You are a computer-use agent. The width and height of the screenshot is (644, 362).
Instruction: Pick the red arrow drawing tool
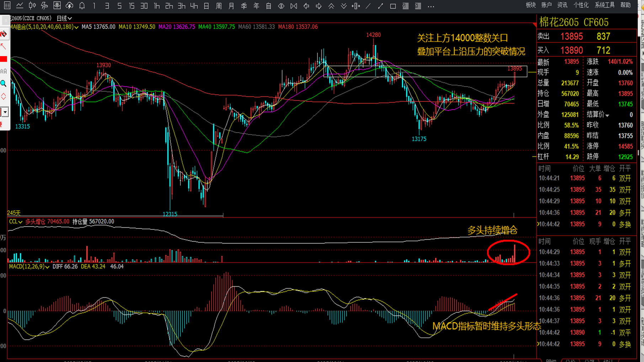(x=4, y=46)
